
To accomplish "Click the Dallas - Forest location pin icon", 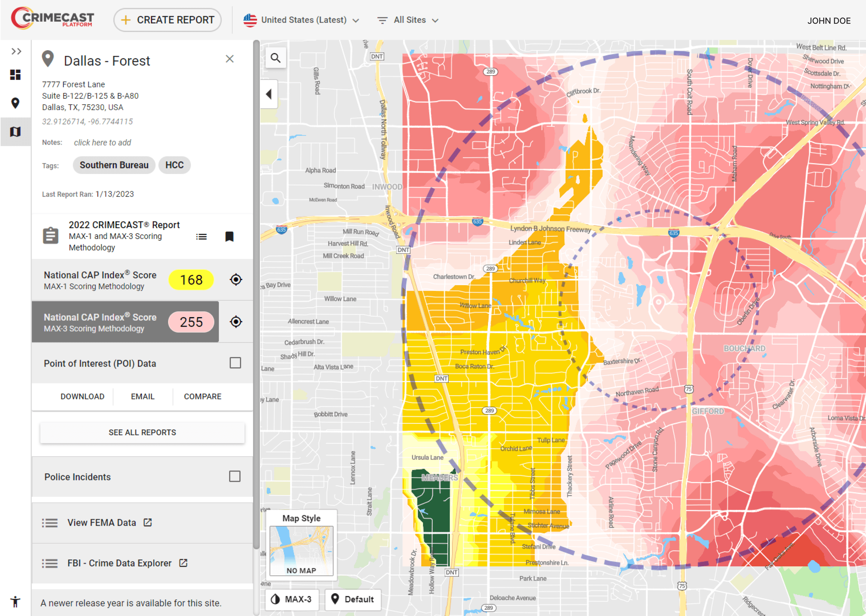I will 48,59.
